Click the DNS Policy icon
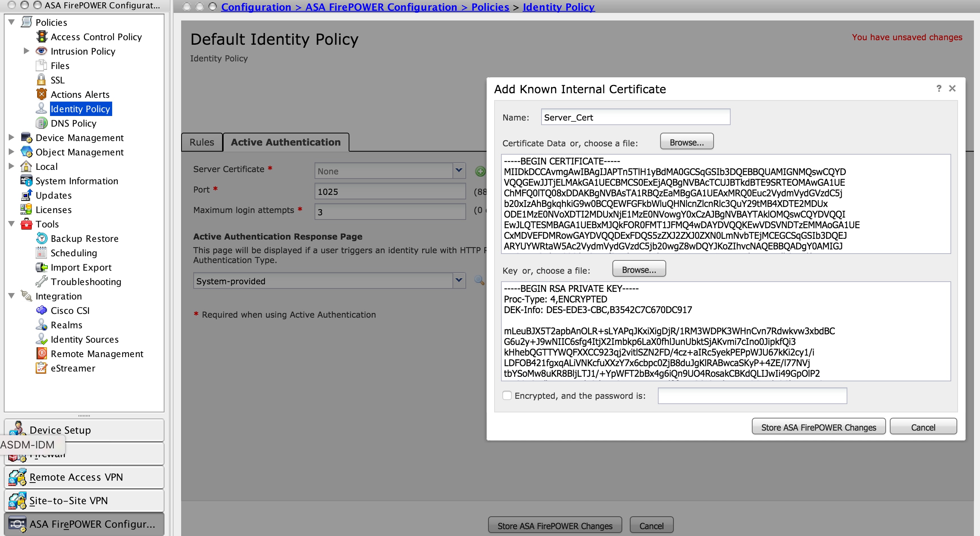The height and width of the screenshot is (536, 980). tap(41, 123)
